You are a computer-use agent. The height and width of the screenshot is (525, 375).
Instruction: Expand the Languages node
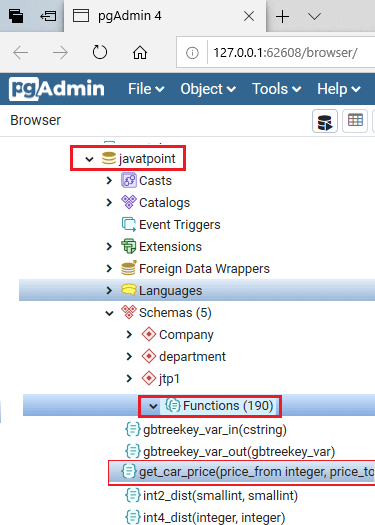point(109,290)
